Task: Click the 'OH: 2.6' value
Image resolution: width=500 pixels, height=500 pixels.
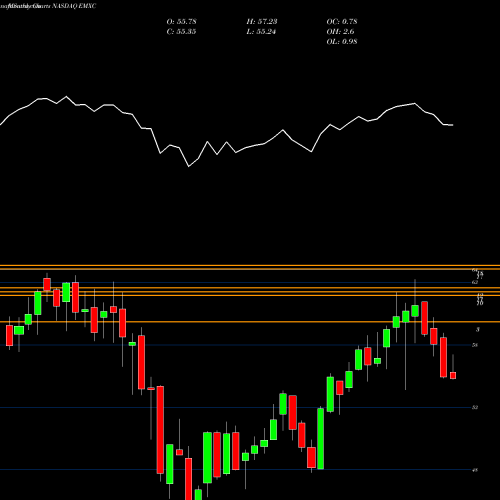Action: tap(340, 32)
